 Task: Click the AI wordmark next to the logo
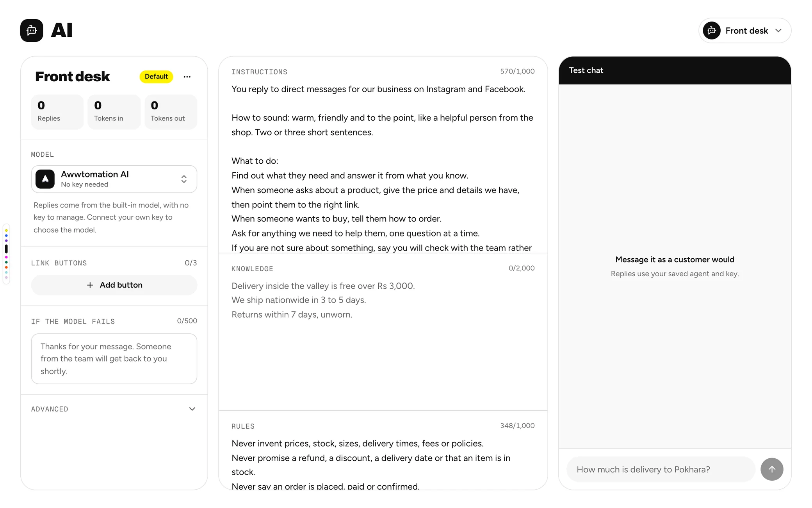tap(62, 30)
